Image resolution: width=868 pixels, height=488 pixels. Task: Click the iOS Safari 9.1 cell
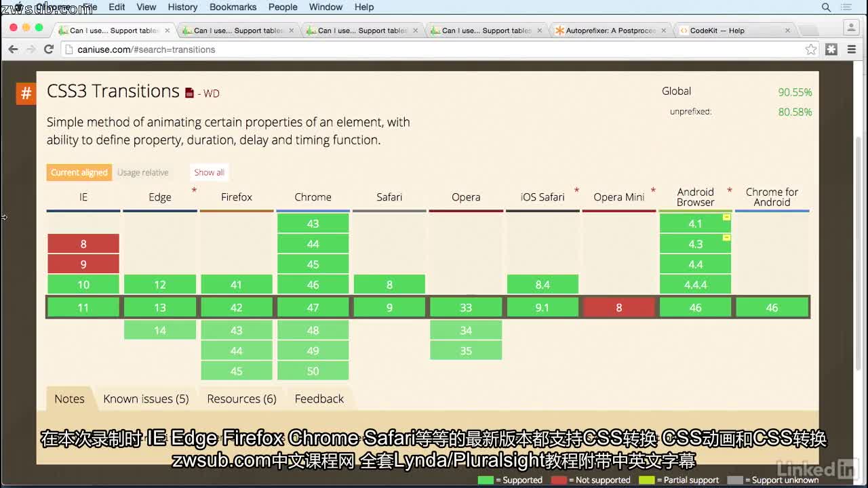(x=542, y=307)
